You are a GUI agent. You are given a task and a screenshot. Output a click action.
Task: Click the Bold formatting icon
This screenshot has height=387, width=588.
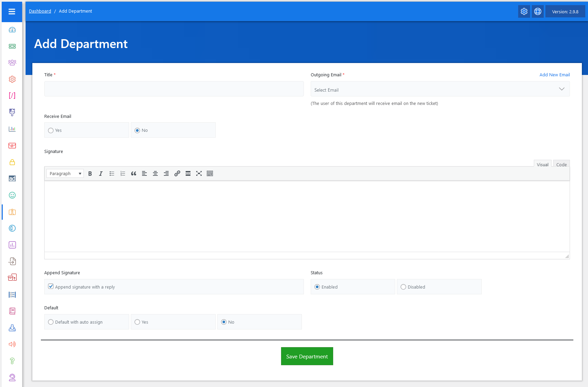coord(90,174)
